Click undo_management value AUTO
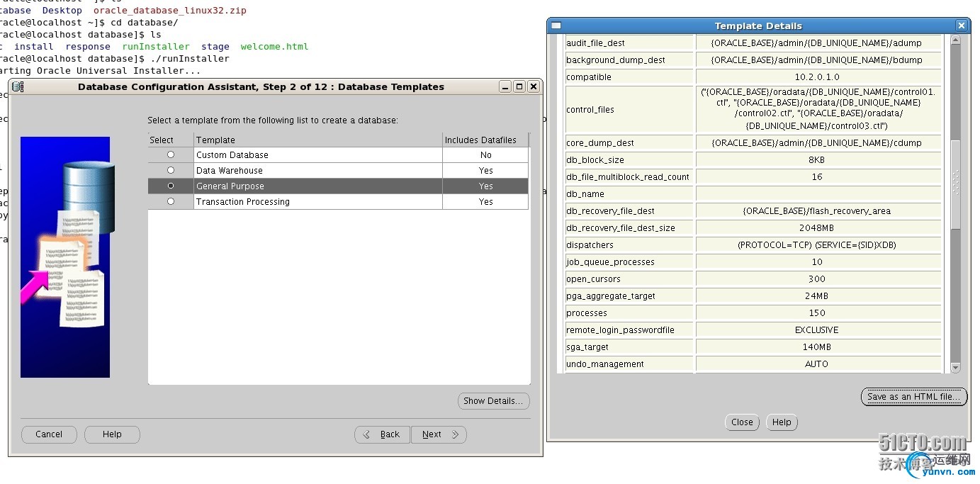This screenshot has width=980, height=484. tap(817, 364)
